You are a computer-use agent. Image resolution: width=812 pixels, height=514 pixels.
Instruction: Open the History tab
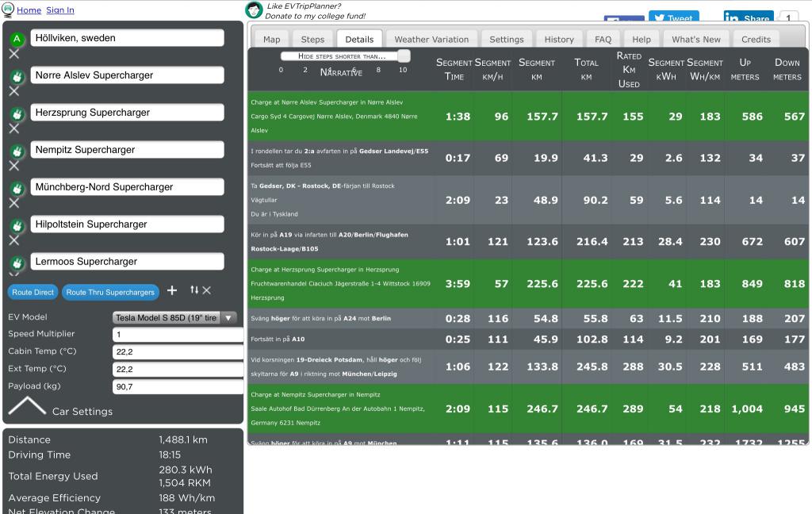click(558, 39)
